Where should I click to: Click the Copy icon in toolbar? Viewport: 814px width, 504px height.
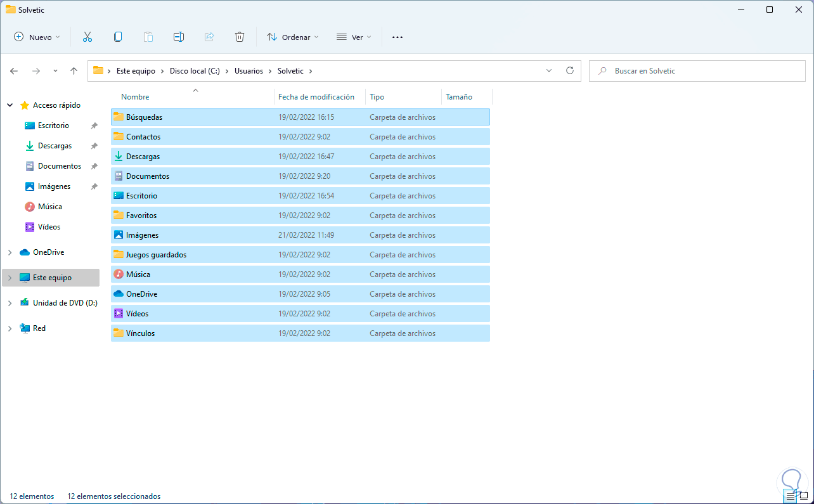[118, 37]
